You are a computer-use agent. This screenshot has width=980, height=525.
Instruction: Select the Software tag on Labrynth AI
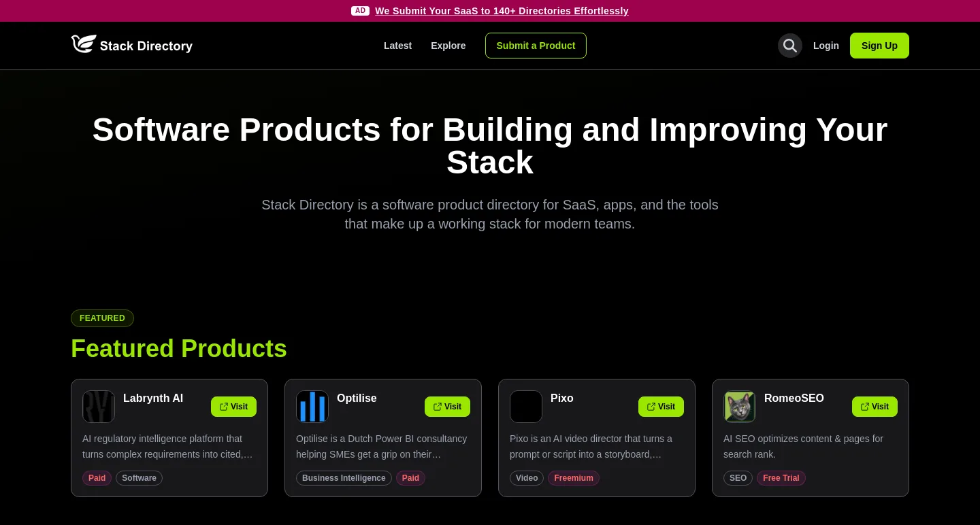[139, 478]
